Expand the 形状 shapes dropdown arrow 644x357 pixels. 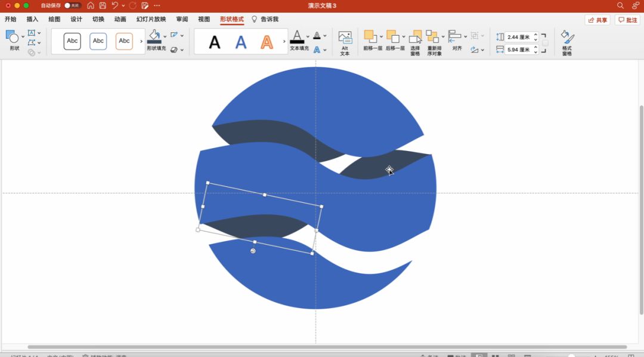23,36
